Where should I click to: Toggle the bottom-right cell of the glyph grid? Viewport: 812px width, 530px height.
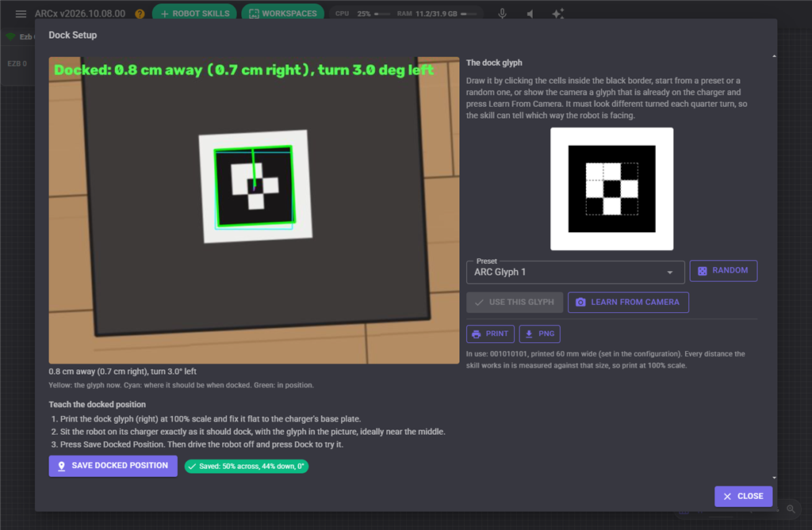(629, 206)
